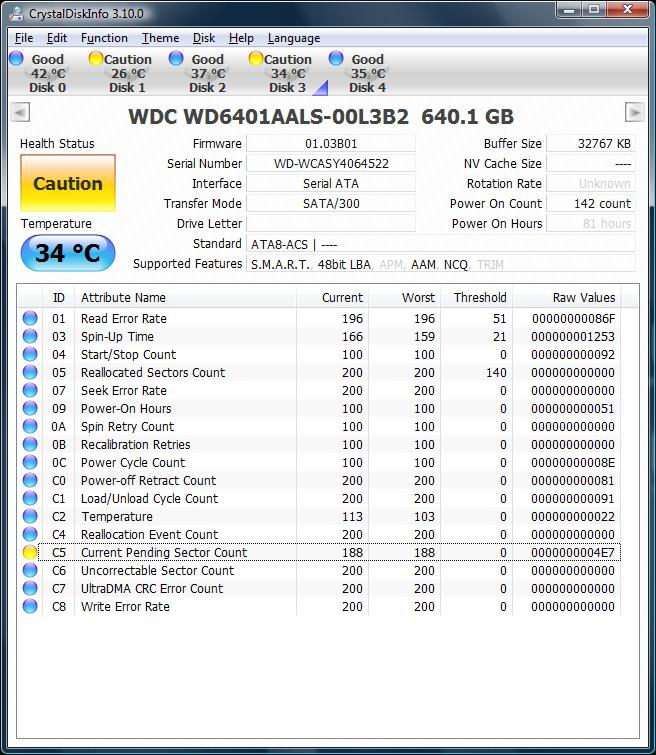Click the Power On Hours field 81 hours
The image size is (656, 755).
[591, 223]
